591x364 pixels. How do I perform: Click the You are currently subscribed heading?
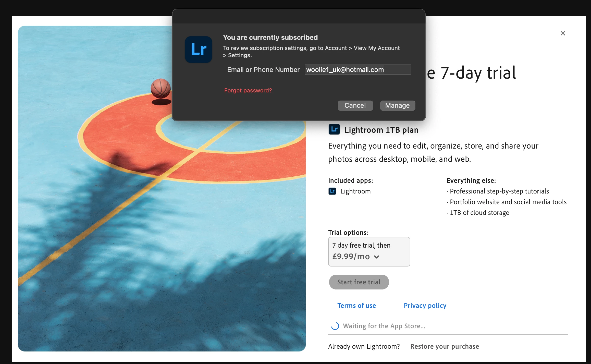click(x=270, y=38)
